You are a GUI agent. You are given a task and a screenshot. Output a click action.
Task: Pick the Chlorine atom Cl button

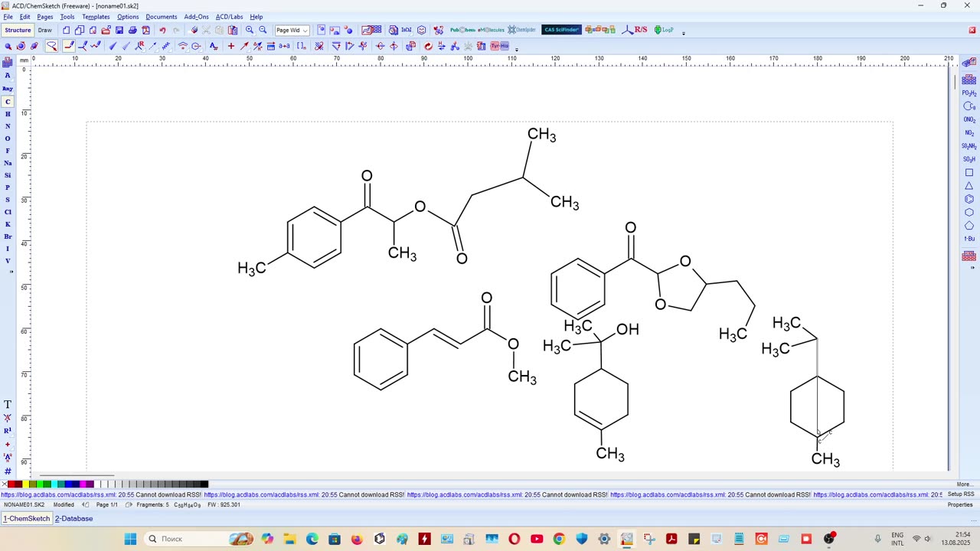pyautogui.click(x=8, y=212)
